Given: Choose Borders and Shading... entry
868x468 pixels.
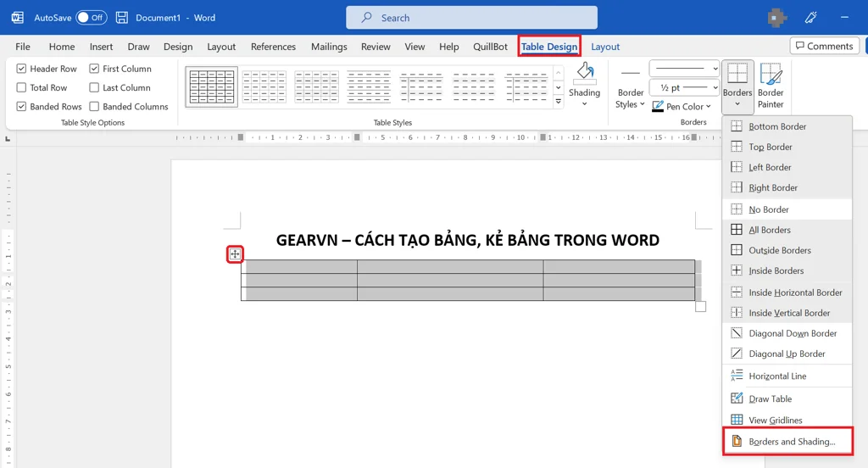Looking at the screenshot, I should pos(787,442).
